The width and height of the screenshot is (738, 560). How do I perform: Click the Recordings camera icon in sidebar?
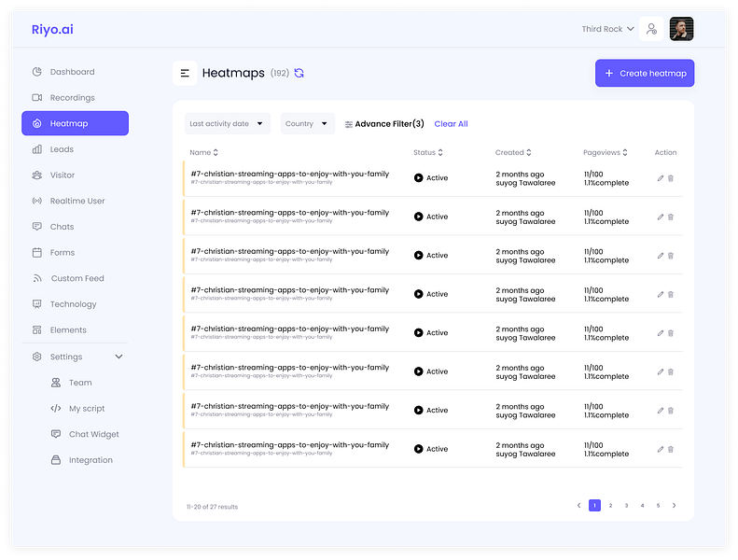36,97
